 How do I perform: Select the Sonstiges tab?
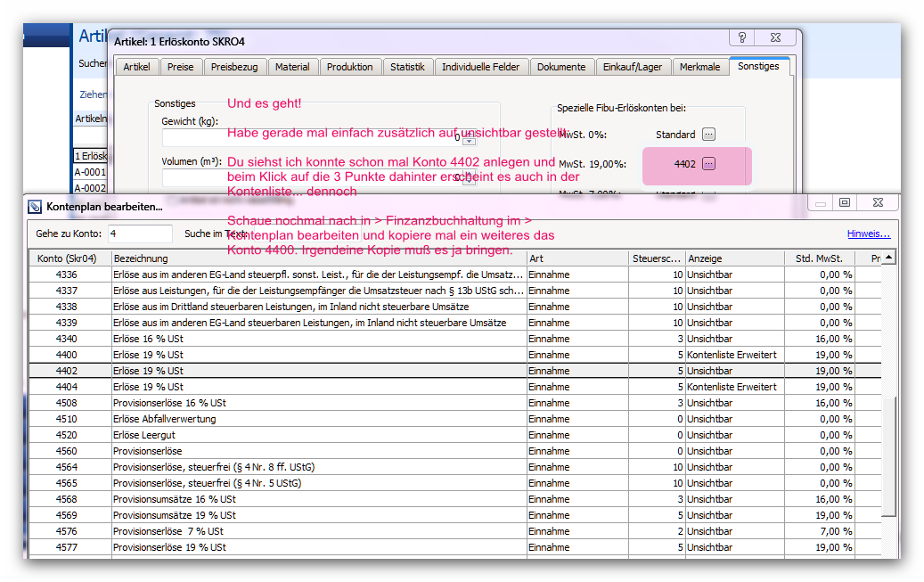[758, 66]
